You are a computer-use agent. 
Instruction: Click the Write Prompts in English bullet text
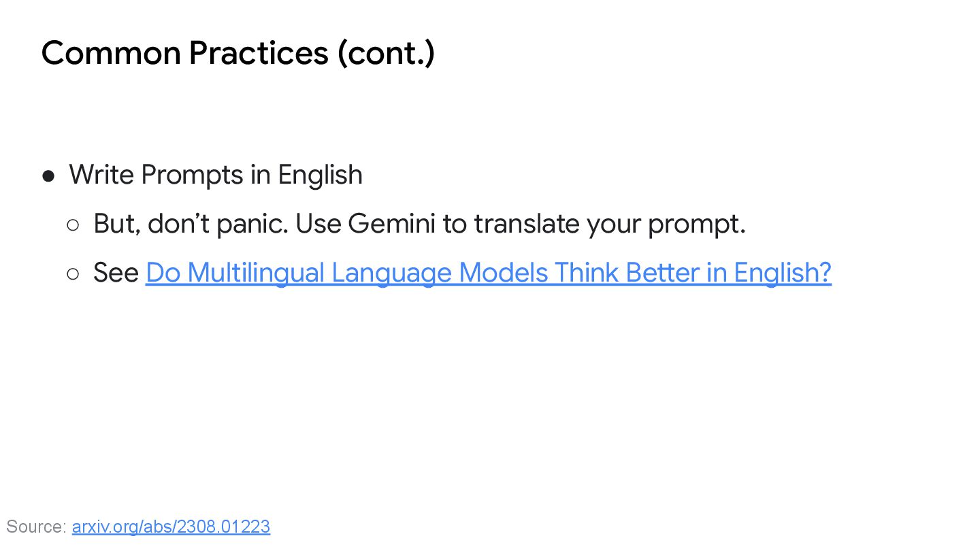(216, 175)
